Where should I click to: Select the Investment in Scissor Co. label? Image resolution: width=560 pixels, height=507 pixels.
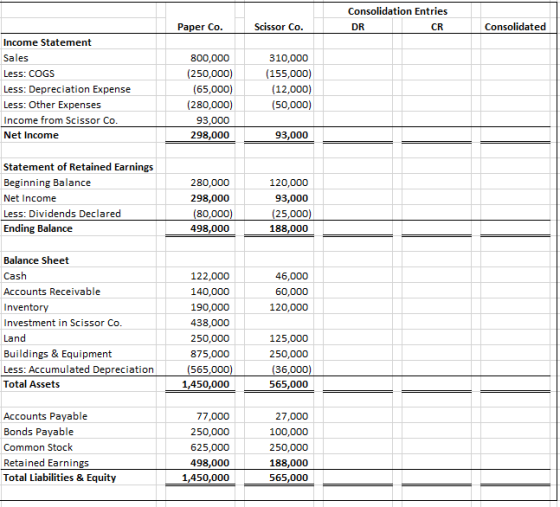62,323
